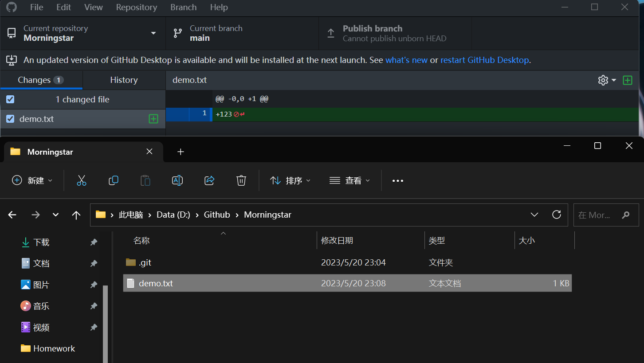Click the Rename icon in Explorer toolbar

coord(177,180)
